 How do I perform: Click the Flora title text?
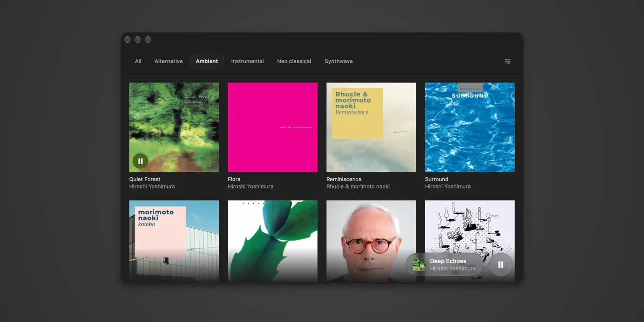click(x=234, y=179)
